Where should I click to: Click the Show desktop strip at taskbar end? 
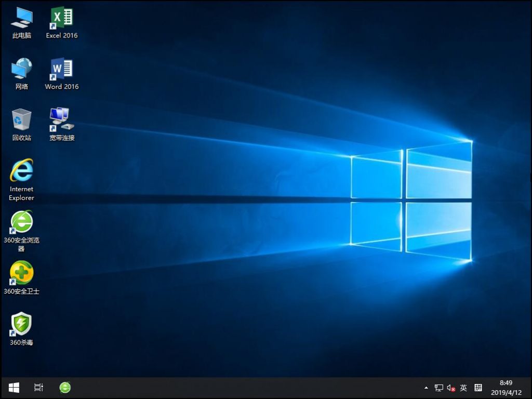coord(529,388)
